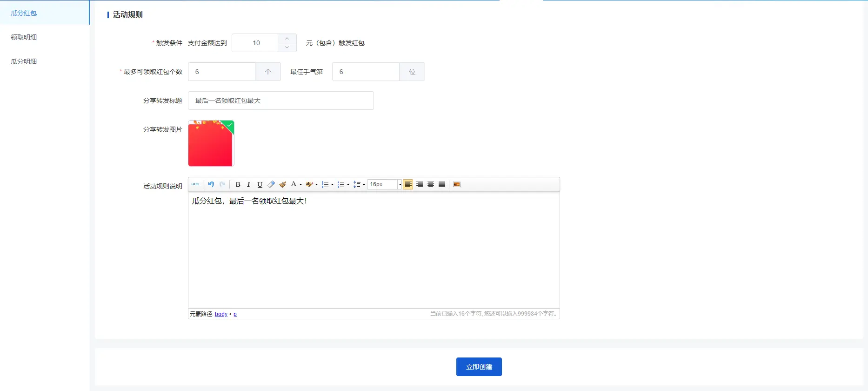Click the p element path link
Image resolution: width=868 pixels, height=391 pixels.
point(235,314)
